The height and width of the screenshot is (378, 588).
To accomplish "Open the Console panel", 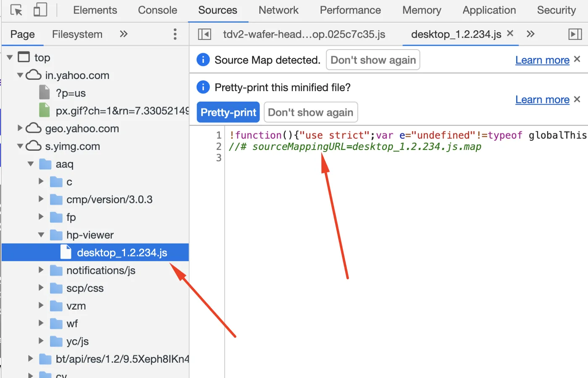I will point(157,10).
